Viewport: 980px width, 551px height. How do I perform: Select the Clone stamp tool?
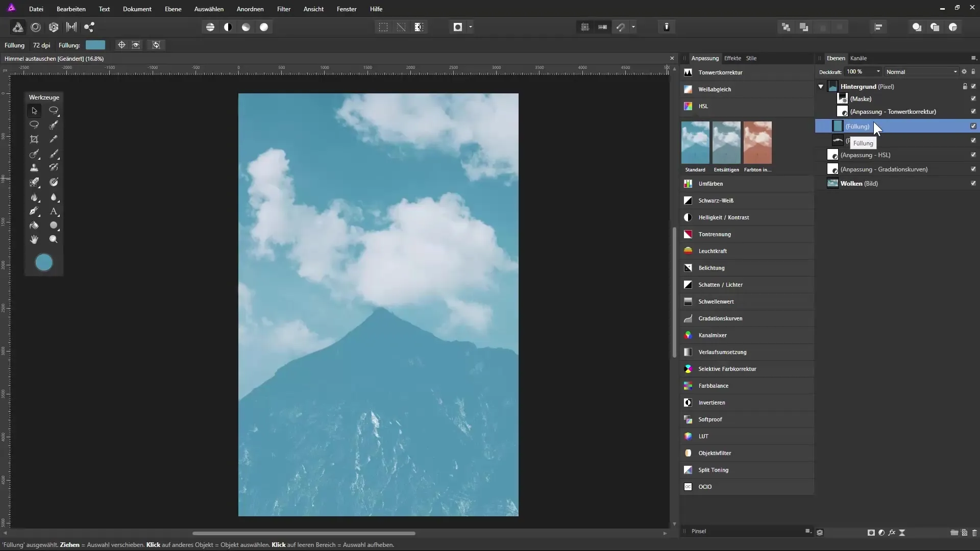[34, 168]
